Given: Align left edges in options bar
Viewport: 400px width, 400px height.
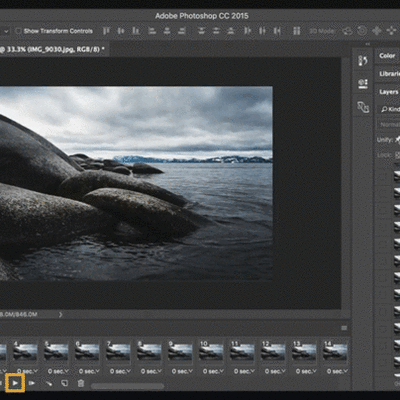Looking at the screenshot, I should [x=152, y=31].
